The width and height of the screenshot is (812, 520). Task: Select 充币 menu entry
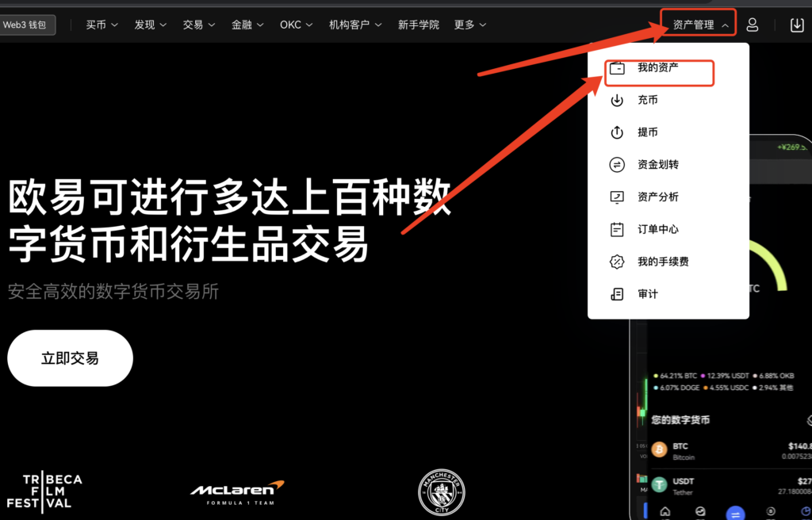[668, 100]
